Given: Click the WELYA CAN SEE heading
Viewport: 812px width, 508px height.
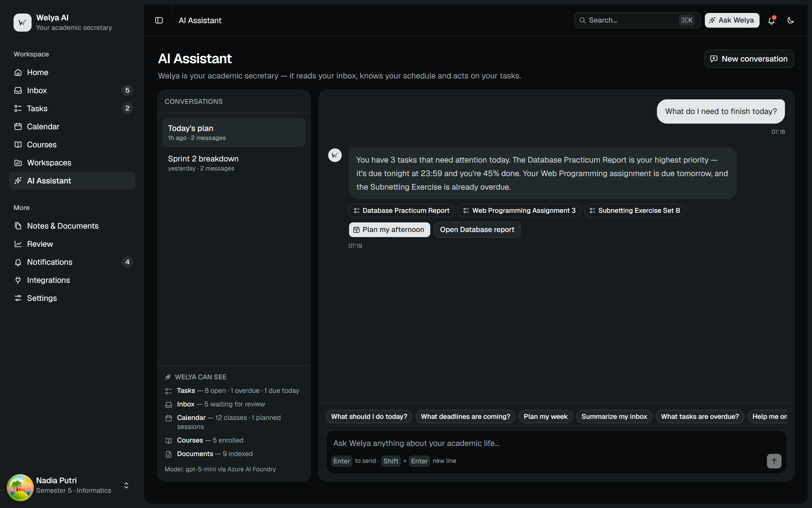Looking at the screenshot, I should pos(201,377).
